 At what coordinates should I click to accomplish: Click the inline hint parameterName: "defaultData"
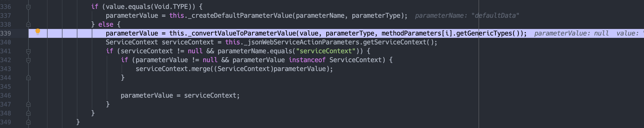pyautogui.click(x=467, y=16)
